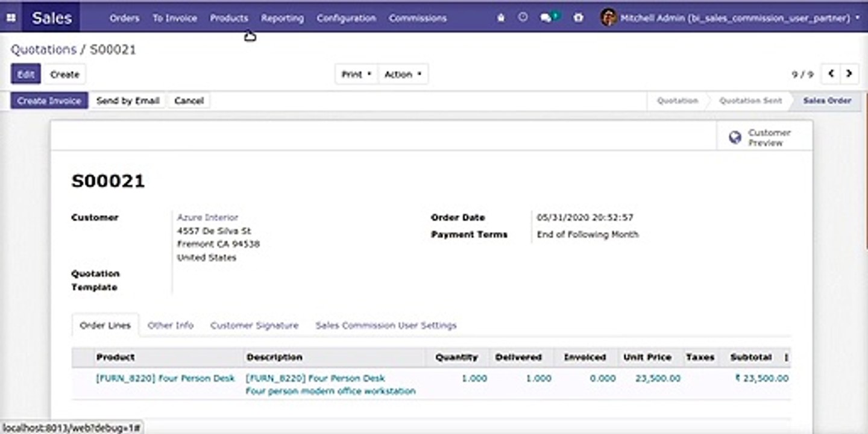Click description 'Four person modern office workstation'
Viewport: 868px width, 434px height.
coord(330,391)
